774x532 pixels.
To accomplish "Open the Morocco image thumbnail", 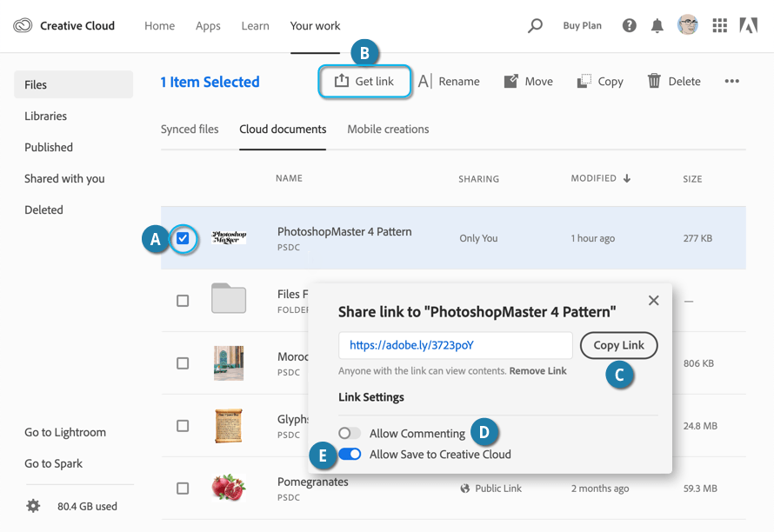I will pos(229,363).
